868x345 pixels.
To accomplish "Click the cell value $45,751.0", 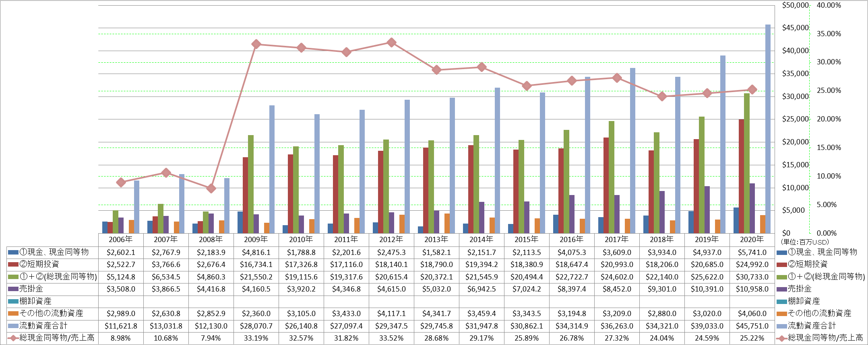I will pos(752,326).
